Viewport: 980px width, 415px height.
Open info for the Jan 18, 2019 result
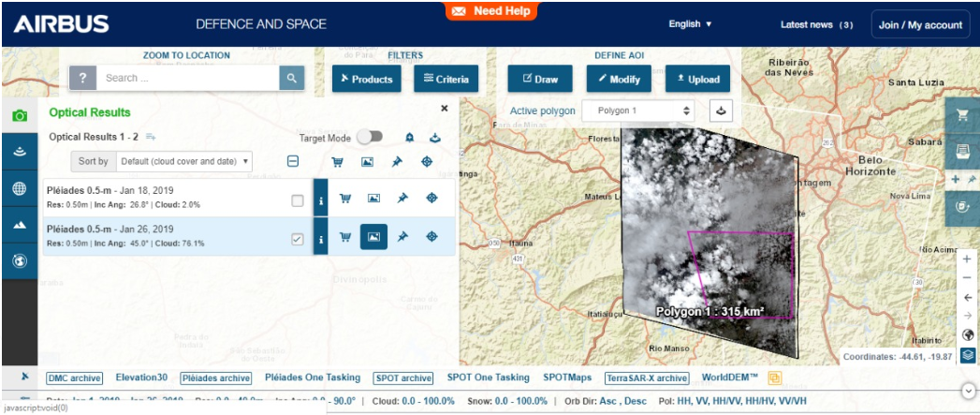click(321, 198)
